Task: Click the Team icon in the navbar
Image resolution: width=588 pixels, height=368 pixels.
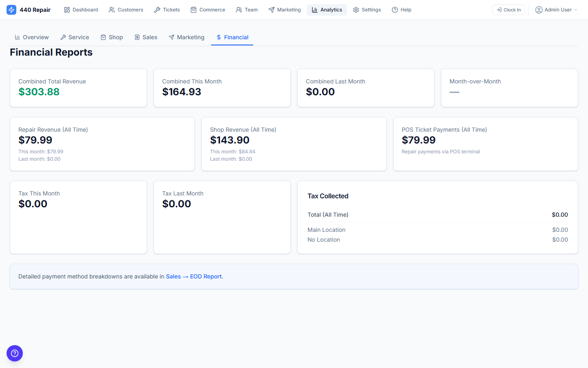Action: (x=237, y=9)
